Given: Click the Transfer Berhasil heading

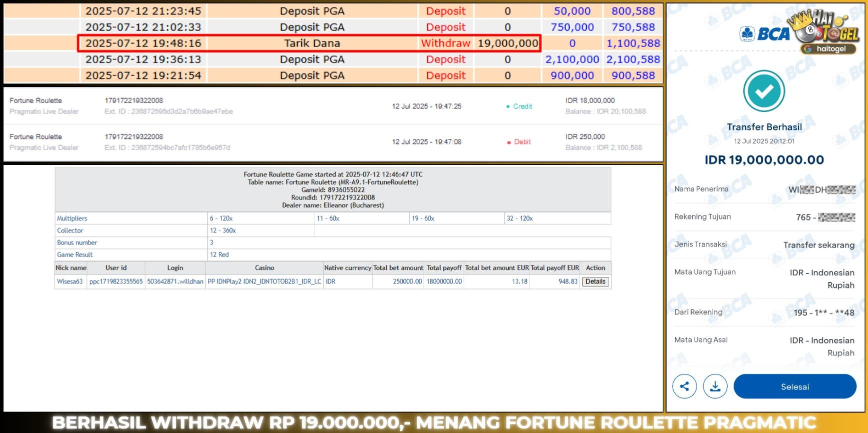Looking at the screenshot, I should click(764, 127).
